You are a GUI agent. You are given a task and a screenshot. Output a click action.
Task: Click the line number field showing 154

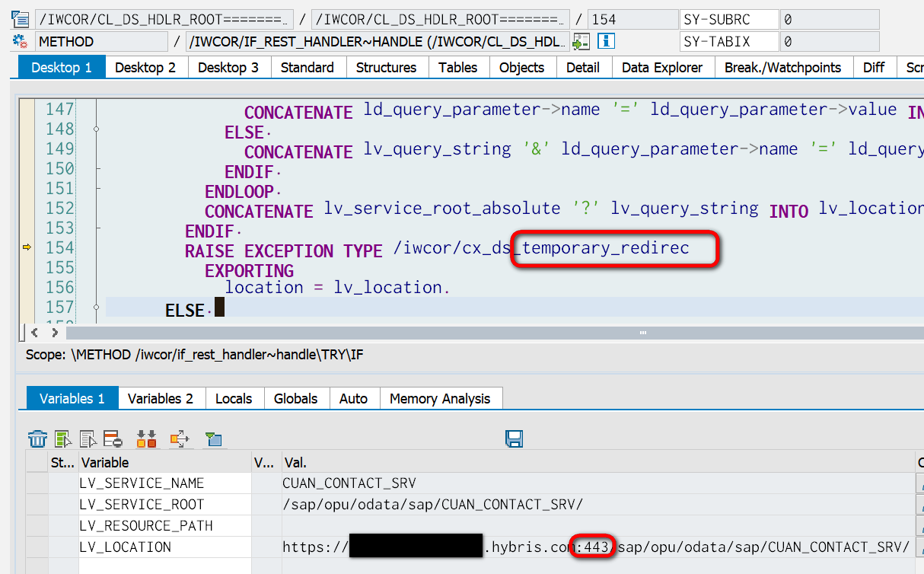[x=632, y=20]
